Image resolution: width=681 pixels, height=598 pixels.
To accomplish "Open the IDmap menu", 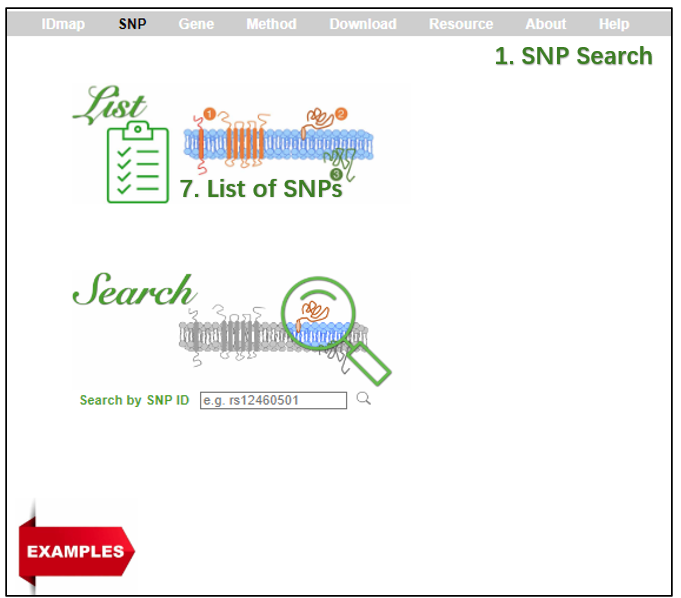I will click(x=63, y=24).
